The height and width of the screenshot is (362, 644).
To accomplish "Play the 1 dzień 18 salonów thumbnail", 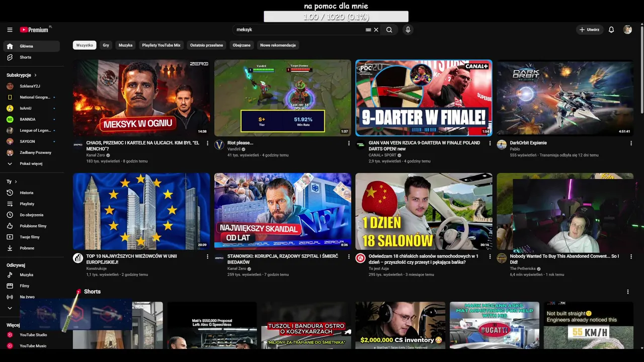I will (x=424, y=211).
